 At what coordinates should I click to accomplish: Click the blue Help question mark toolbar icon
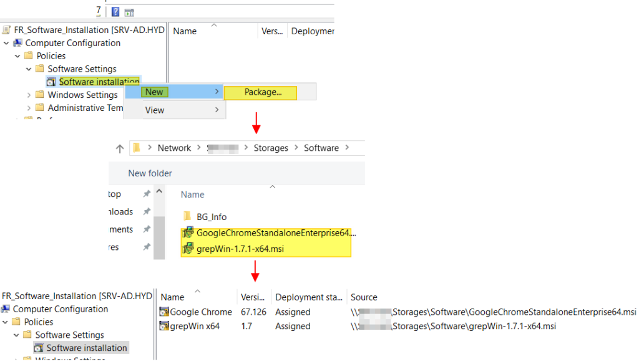click(115, 12)
